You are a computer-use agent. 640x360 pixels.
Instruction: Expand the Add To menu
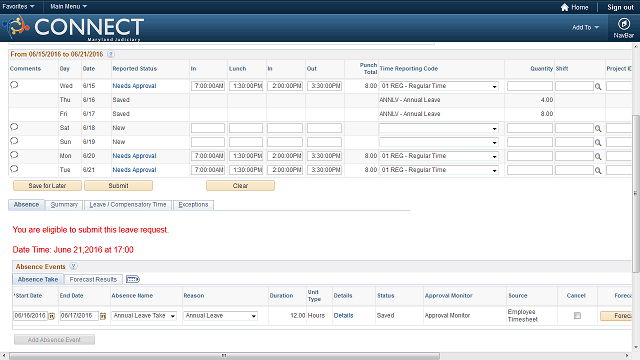coord(585,27)
